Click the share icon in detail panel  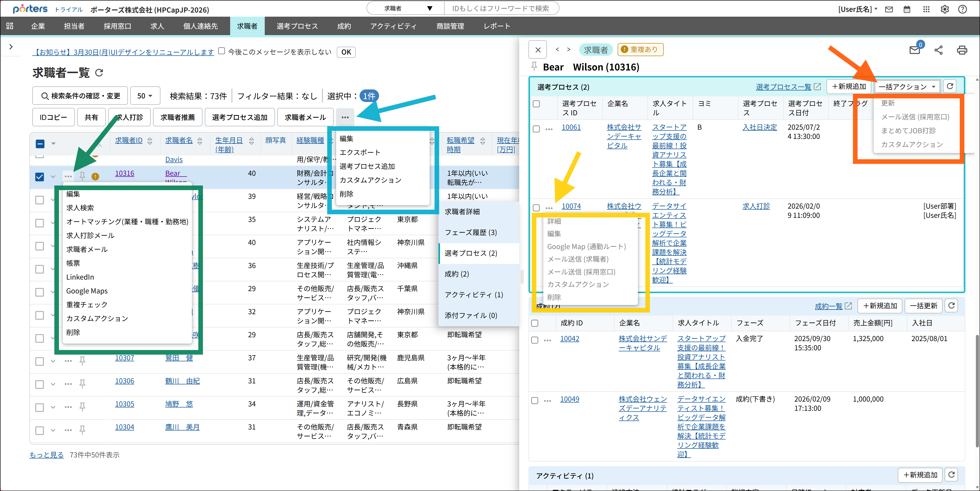938,50
